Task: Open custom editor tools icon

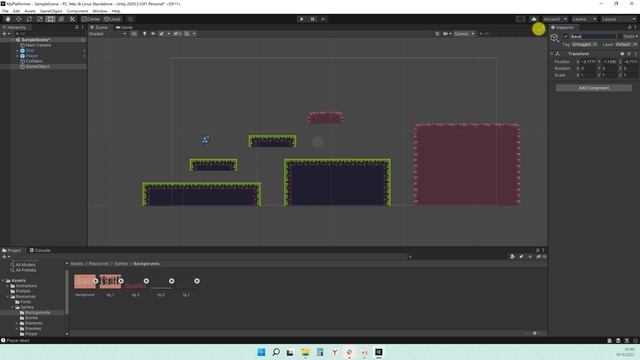Action: click(x=72, y=19)
